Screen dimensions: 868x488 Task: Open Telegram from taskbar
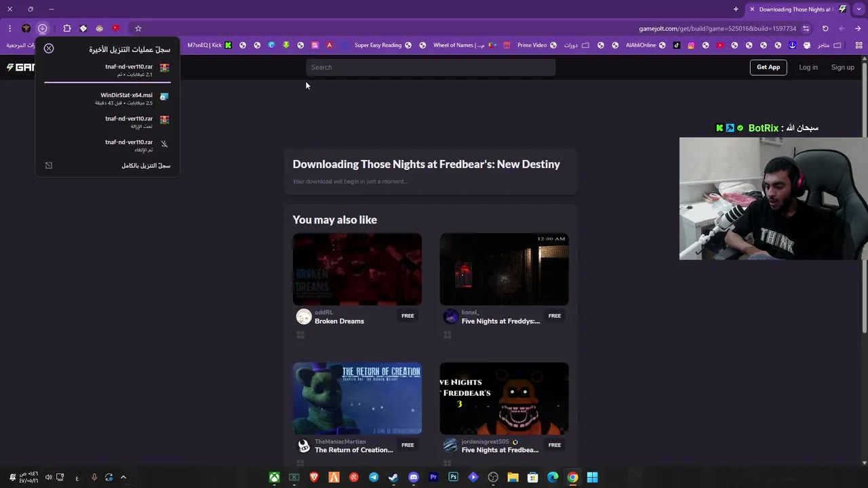pyautogui.click(x=374, y=477)
